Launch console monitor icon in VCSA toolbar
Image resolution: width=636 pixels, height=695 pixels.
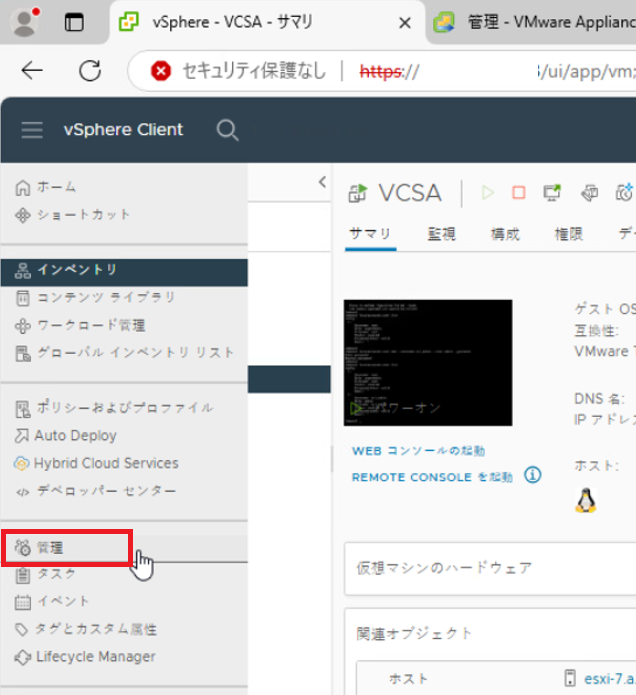(552, 193)
